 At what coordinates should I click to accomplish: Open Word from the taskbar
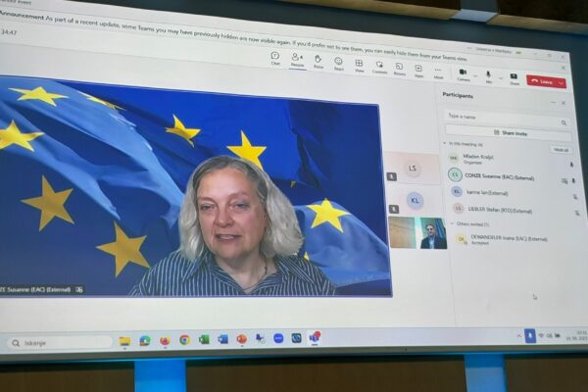pyautogui.click(x=222, y=339)
